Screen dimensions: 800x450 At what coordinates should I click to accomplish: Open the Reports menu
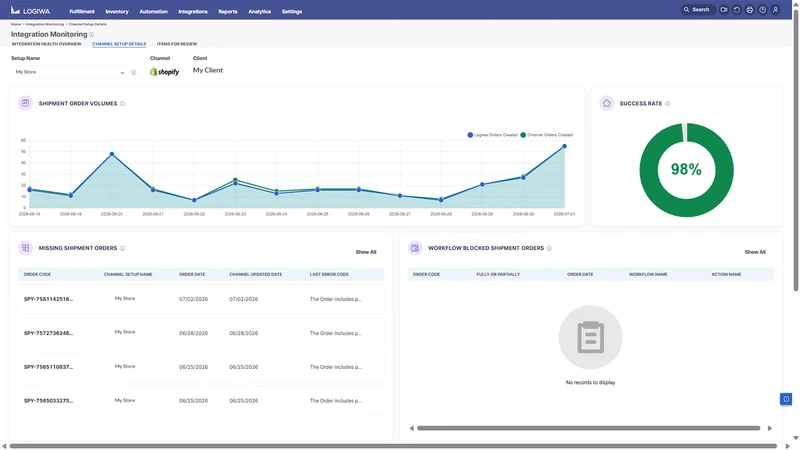tap(228, 11)
